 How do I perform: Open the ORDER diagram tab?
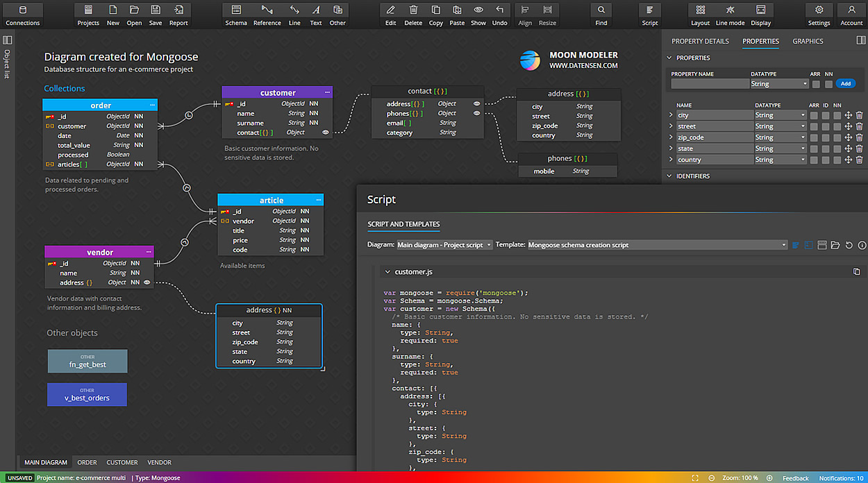(87, 462)
